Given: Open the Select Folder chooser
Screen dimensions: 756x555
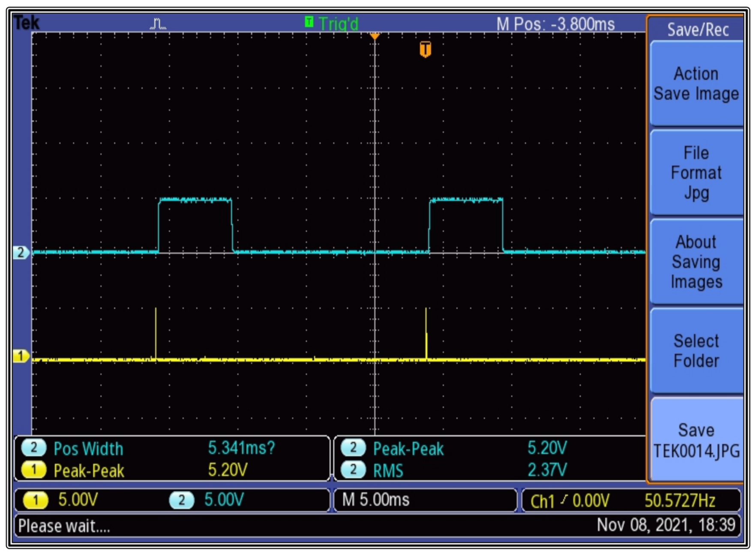Looking at the screenshot, I should (696, 350).
